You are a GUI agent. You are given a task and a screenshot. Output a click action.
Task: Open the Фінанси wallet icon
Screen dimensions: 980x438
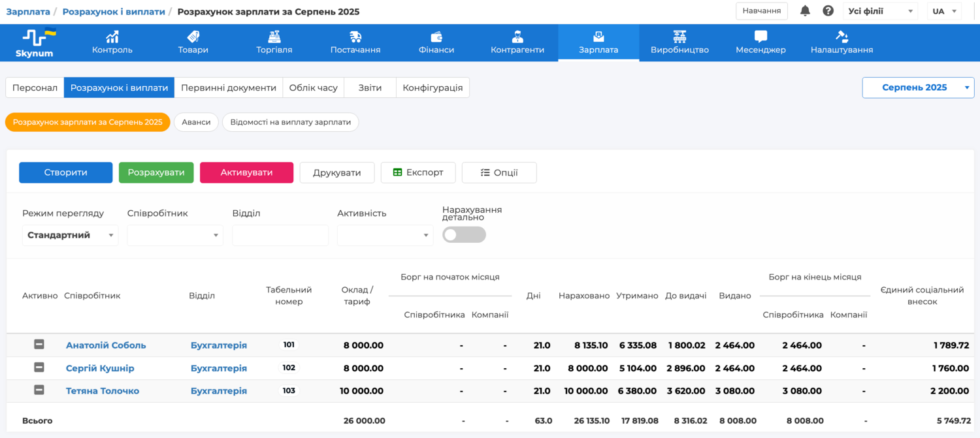(x=436, y=37)
